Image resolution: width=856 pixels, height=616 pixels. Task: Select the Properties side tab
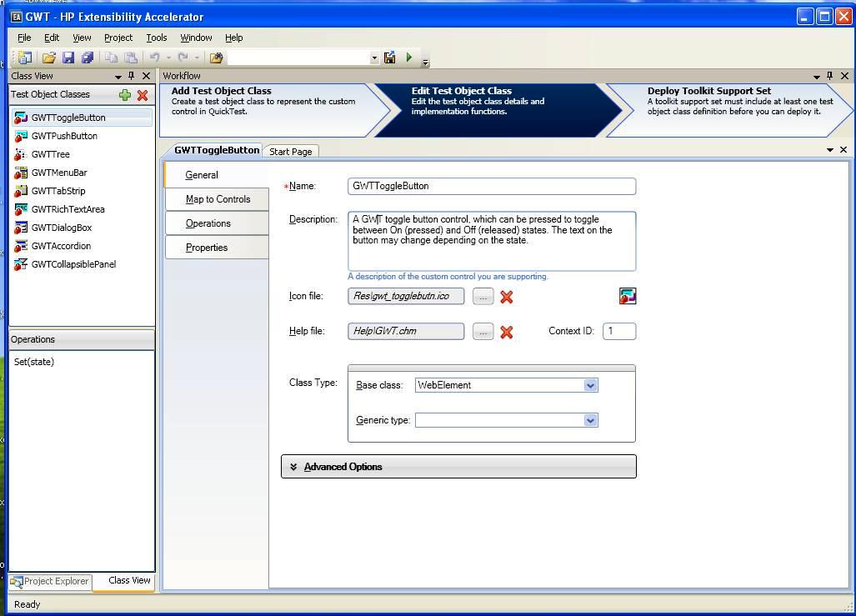[x=218, y=248]
